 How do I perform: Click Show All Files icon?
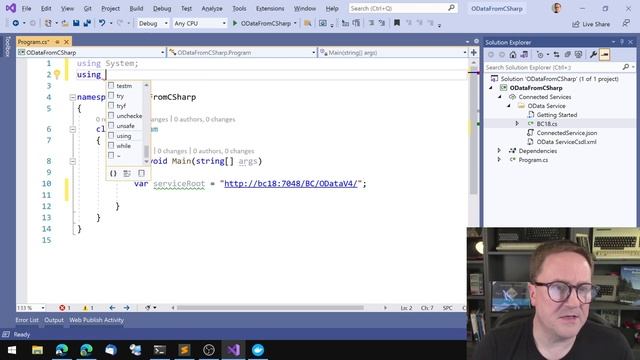point(578,55)
